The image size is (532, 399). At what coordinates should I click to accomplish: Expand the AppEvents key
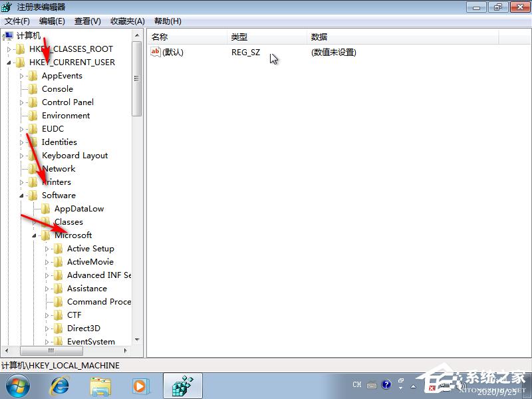click(21, 76)
